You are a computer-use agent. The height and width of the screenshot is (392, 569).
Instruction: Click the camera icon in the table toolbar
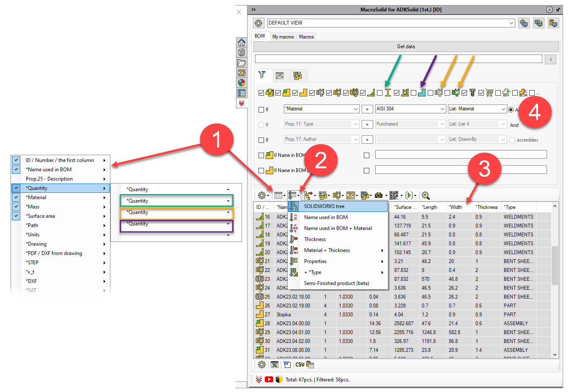(379, 195)
